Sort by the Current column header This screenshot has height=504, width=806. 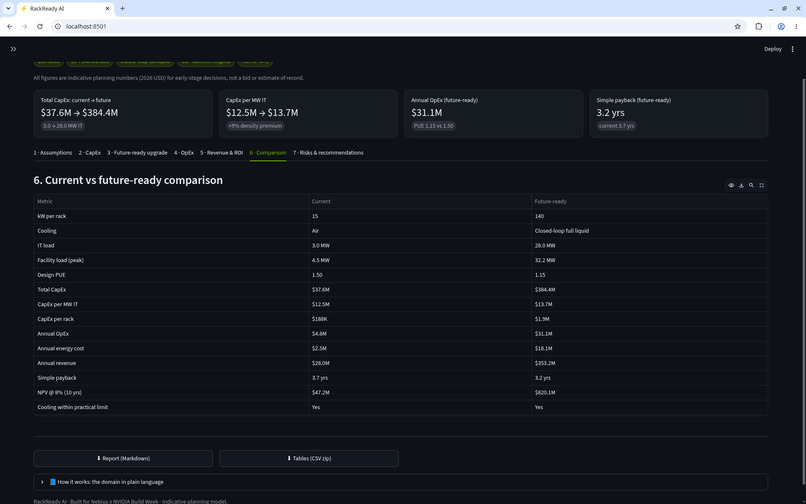419,201
